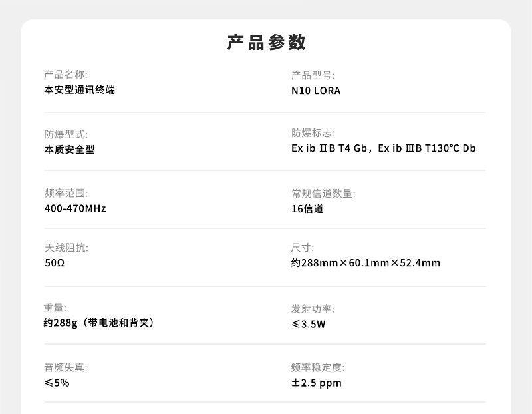This screenshot has height=414, width=532.
Task: Click the ≤5% audio distortion value
Action: pos(57,383)
